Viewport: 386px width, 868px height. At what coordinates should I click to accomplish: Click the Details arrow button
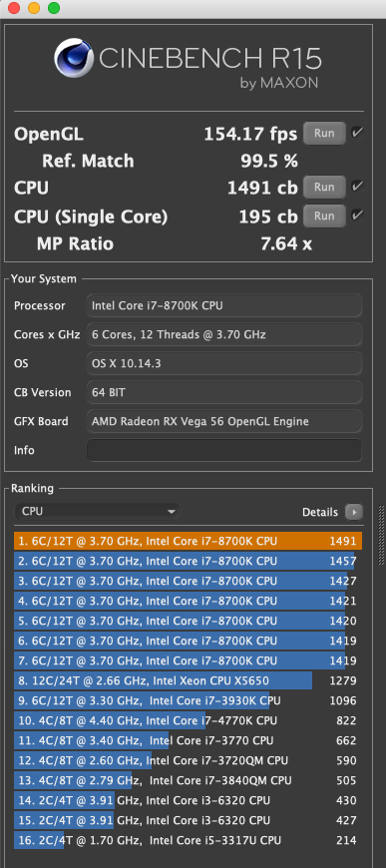click(354, 512)
